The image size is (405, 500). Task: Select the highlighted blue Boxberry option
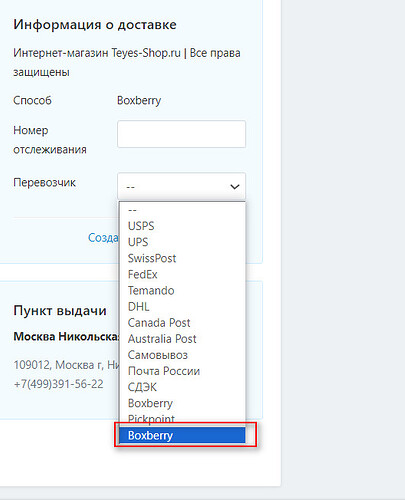point(182,435)
